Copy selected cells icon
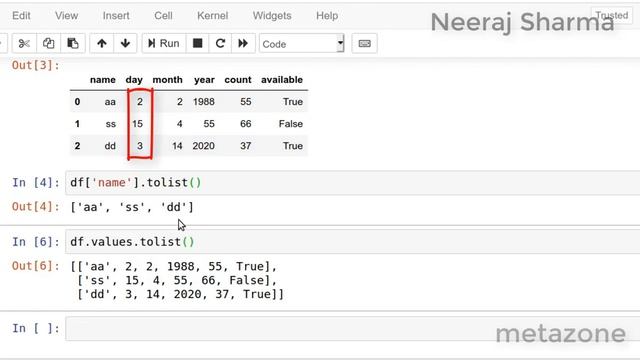640x360 pixels. pyautogui.click(x=49, y=43)
